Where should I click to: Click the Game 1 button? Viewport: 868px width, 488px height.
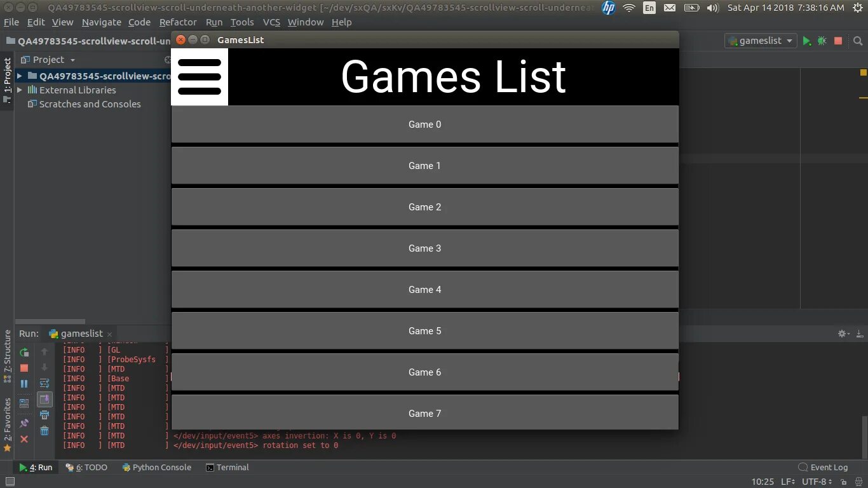pos(424,166)
